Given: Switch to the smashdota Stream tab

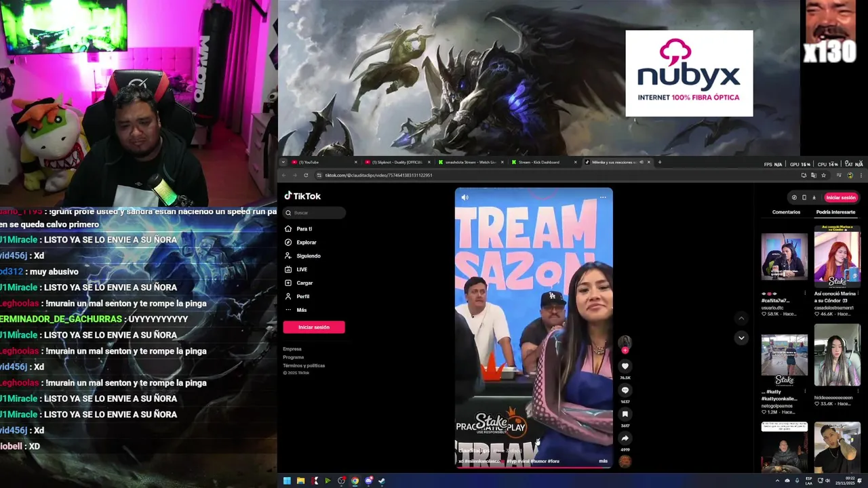Looking at the screenshot, I should click(x=471, y=162).
